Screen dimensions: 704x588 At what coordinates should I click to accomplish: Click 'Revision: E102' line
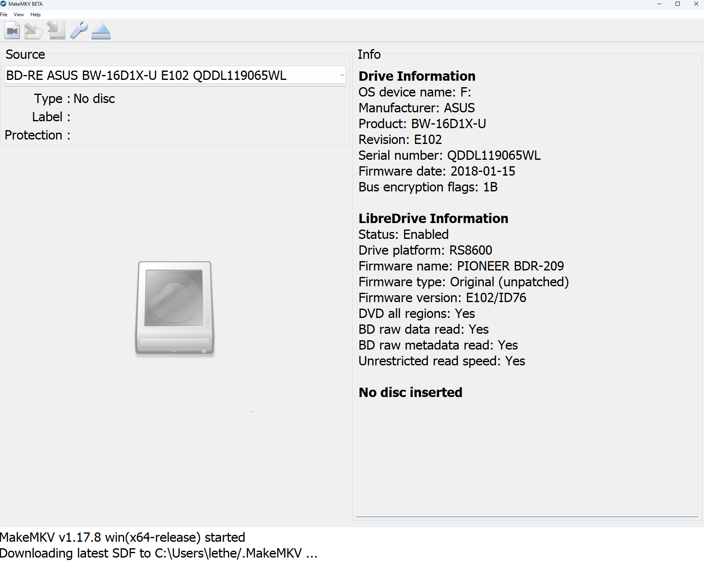click(x=400, y=139)
